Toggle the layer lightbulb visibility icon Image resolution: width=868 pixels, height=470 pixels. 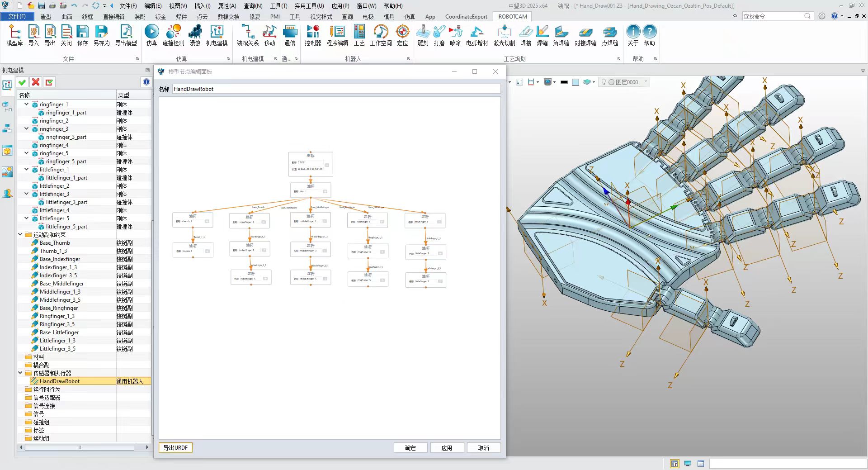click(604, 82)
